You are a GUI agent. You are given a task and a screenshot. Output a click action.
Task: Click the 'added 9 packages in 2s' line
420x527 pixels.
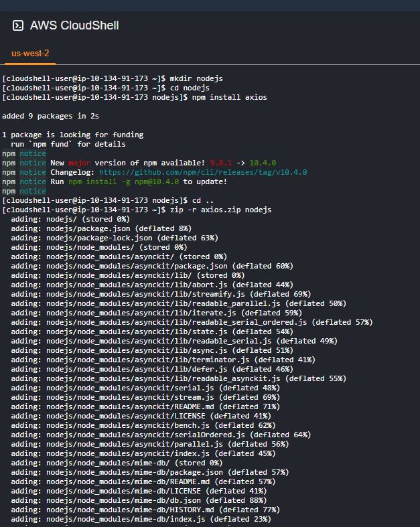pyautogui.click(x=50, y=116)
